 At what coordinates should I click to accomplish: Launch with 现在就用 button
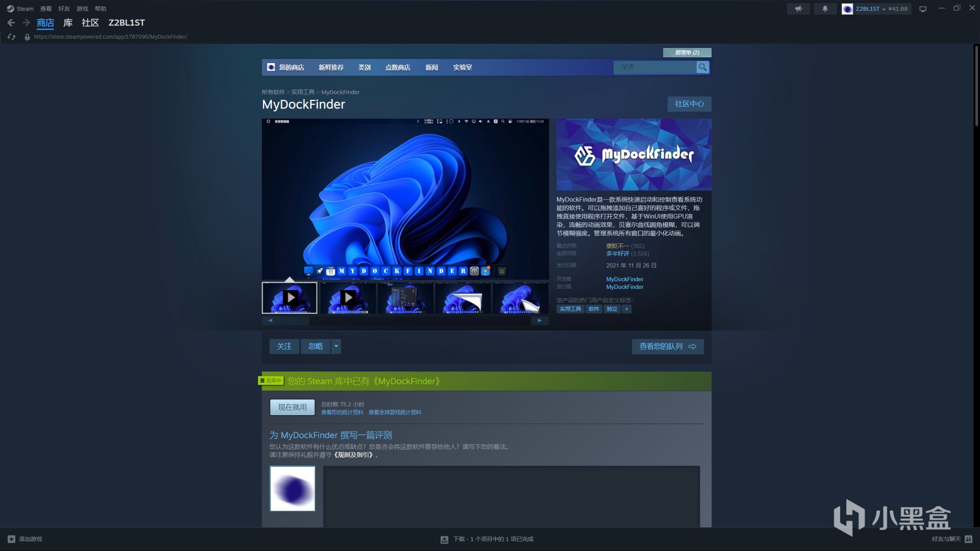point(292,408)
